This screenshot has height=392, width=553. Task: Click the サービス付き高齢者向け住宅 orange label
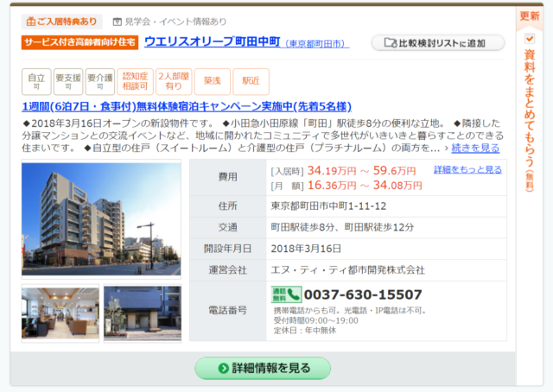79,42
